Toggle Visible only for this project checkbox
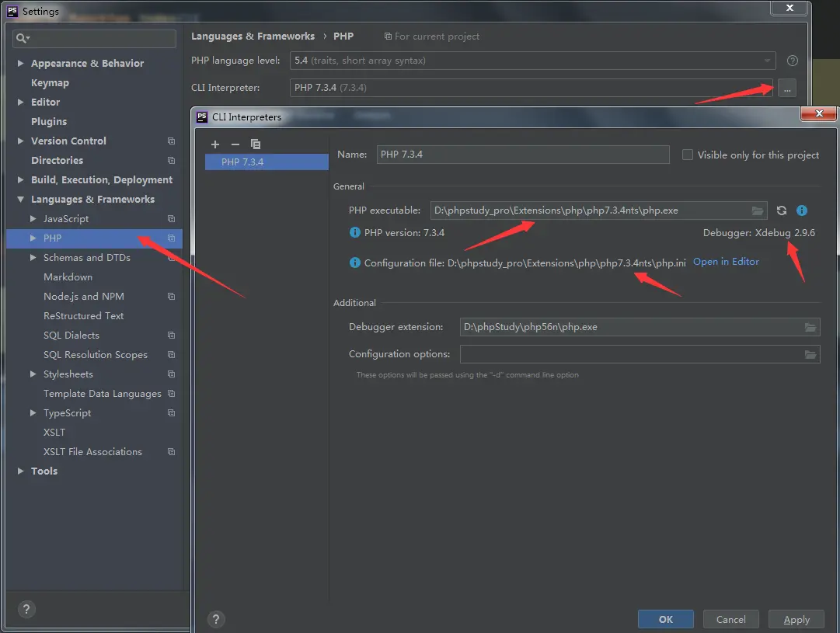840x633 pixels. (x=688, y=155)
